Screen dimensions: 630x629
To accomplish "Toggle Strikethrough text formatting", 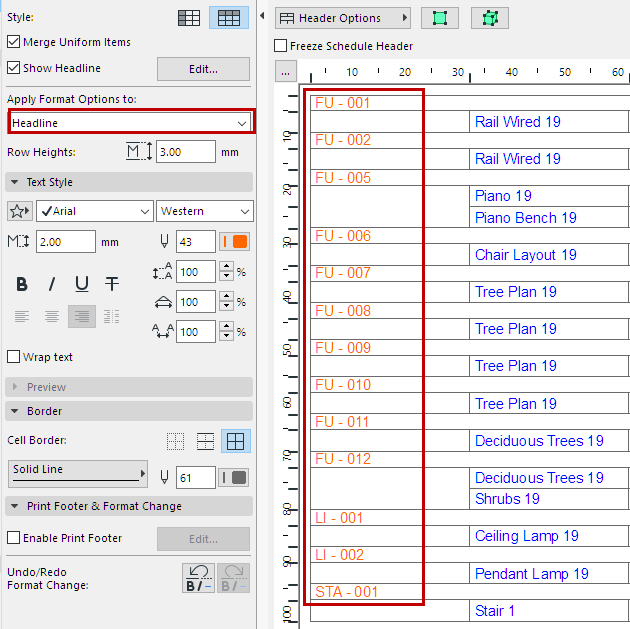I will (112, 284).
